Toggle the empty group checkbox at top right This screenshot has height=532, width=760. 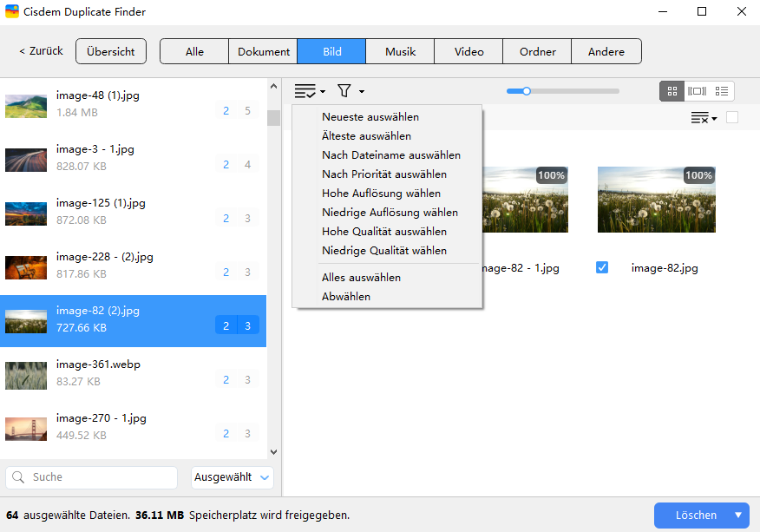click(x=732, y=118)
